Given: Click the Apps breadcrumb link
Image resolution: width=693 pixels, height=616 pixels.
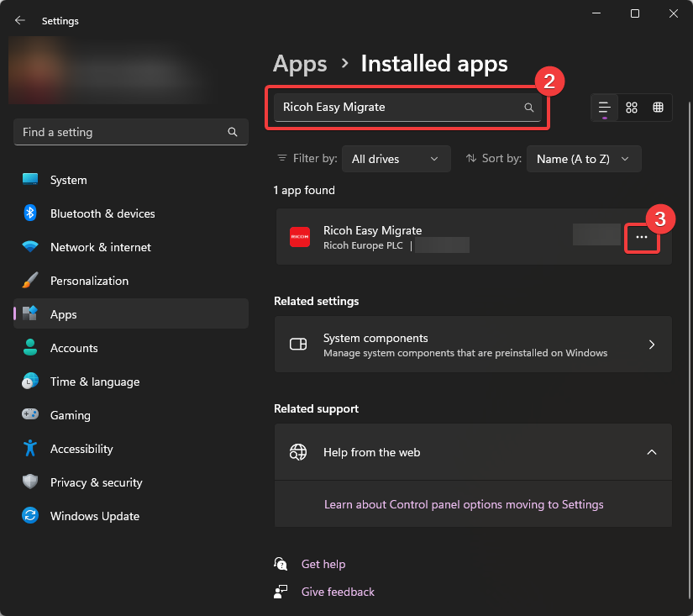Looking at the screenshot, I should click(x=300, y=64).
